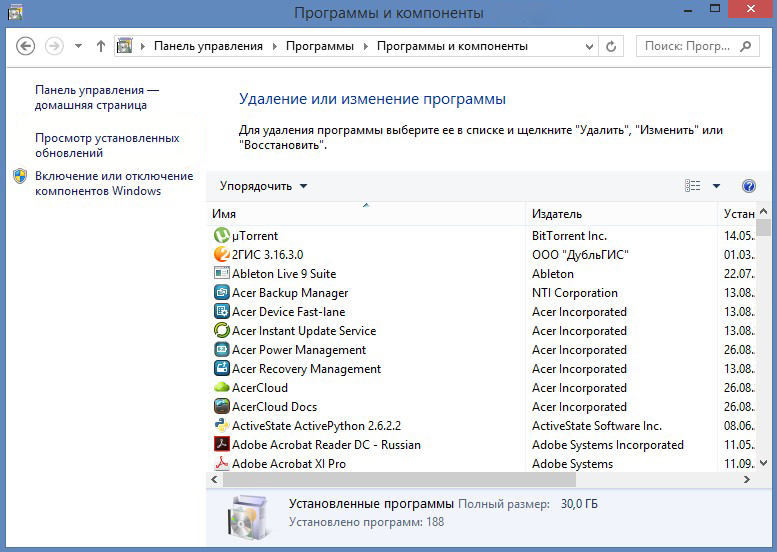Click the 2ГИС 3.16.3.0 icon

pos(222,254)
